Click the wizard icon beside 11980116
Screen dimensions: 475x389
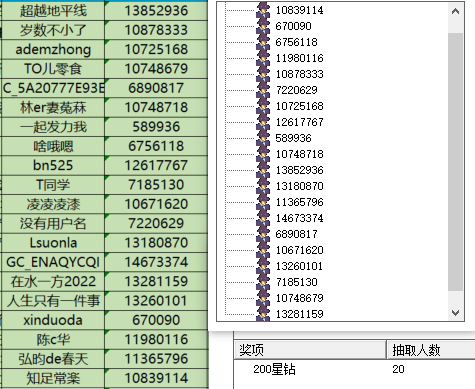click(263, 58)
